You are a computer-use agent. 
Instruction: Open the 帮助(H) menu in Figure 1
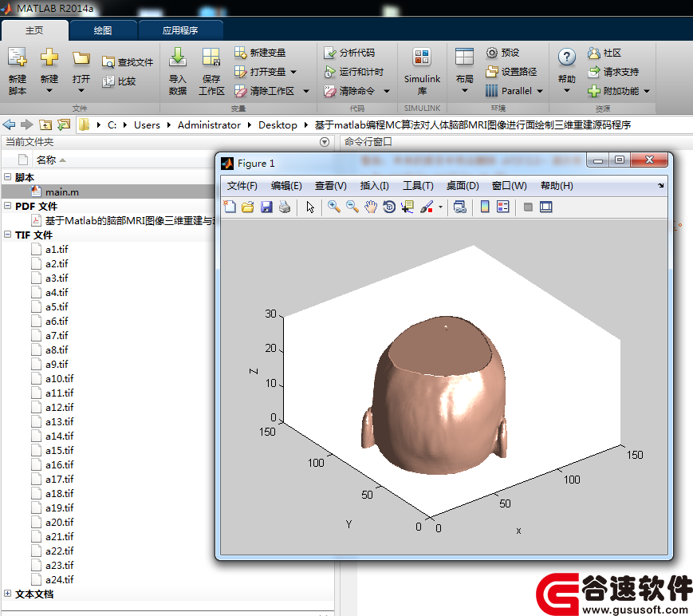coord(557,186)
